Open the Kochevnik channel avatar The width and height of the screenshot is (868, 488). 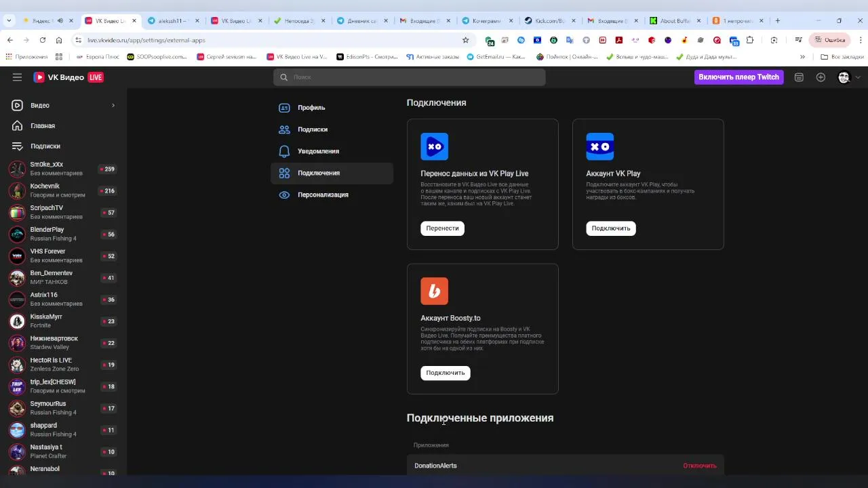18,190
